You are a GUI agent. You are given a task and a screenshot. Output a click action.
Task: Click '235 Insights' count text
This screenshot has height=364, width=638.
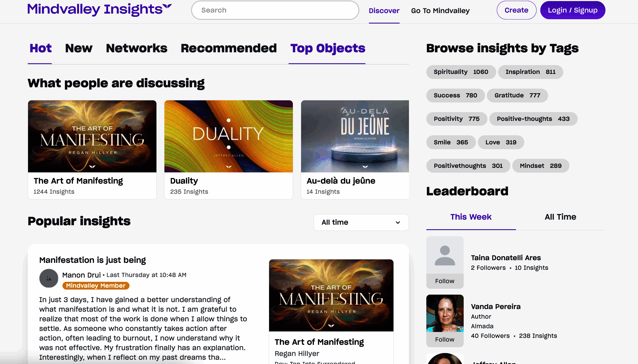pos(189,192)
